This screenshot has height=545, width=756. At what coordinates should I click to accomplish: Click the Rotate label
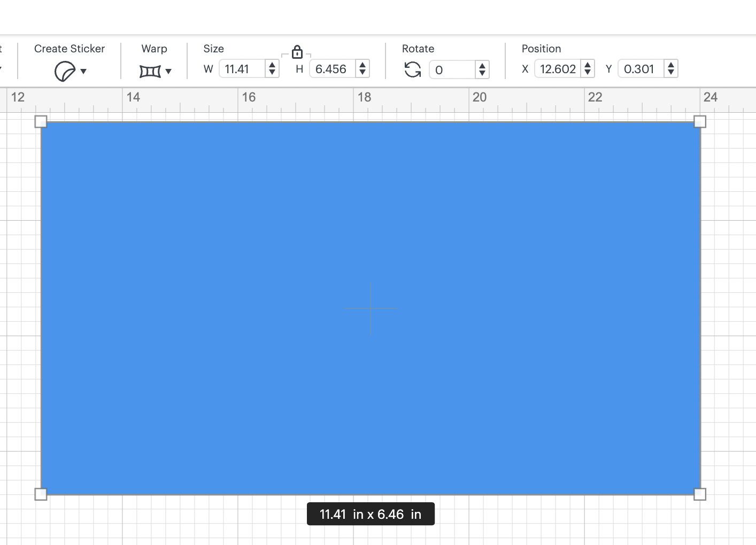[x=418, y=49]
